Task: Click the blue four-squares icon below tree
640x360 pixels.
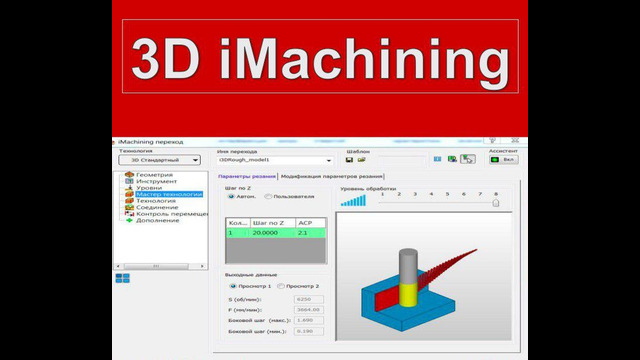Action: [122, 278]
